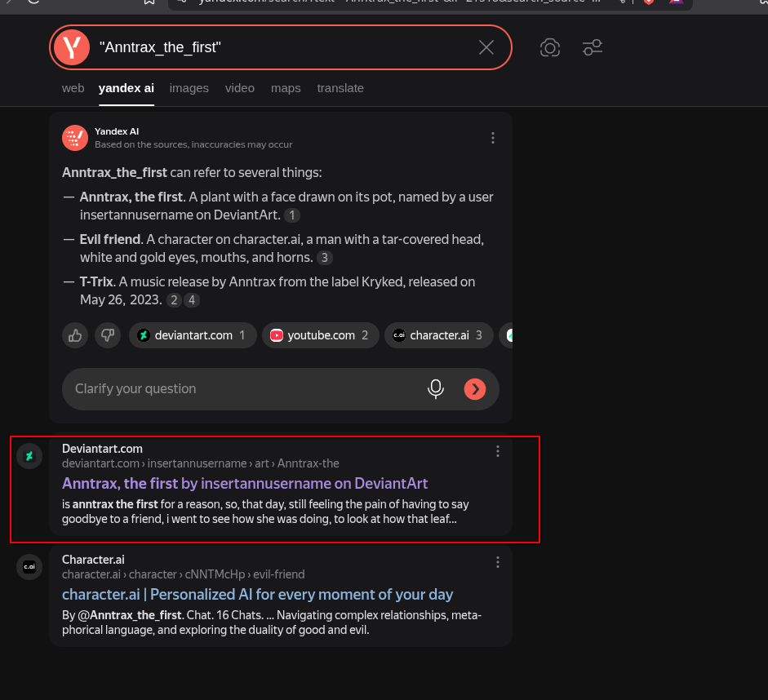The height and width of the screenshot is (700, 768).
Task: Open search settings sliders icon
Action: 593,48
